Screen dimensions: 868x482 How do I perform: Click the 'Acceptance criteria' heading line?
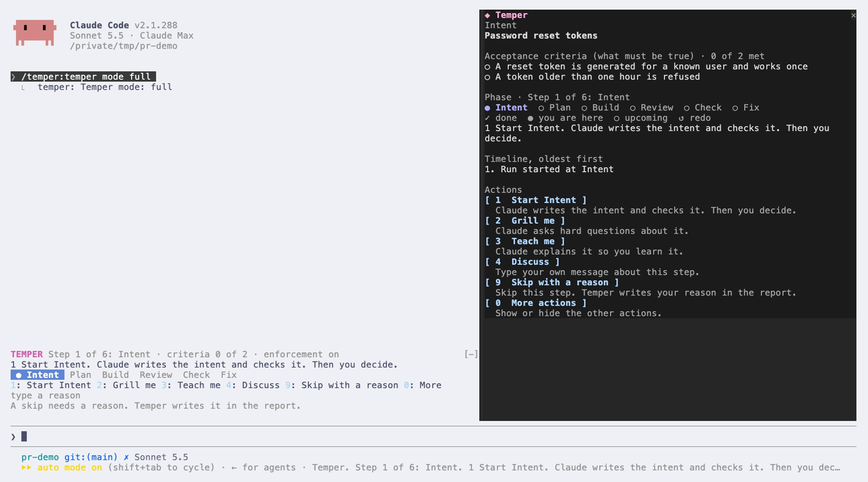(624, 56)
